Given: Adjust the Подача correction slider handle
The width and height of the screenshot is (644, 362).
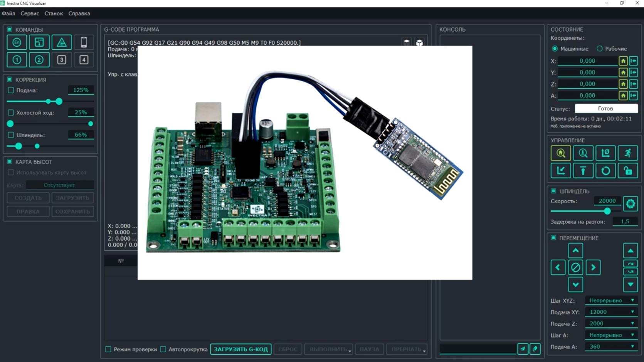Looking at the screenshot, I should tap(59, 101).
